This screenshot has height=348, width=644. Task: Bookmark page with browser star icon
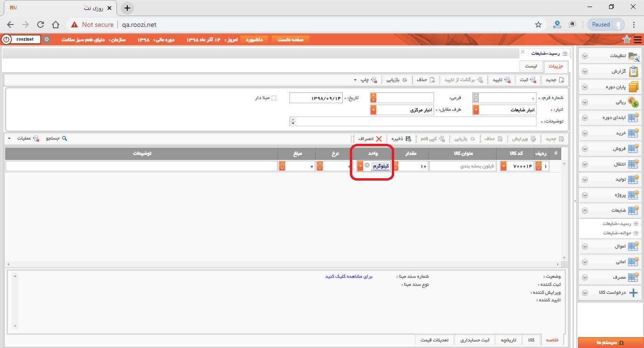pos(538,25)
